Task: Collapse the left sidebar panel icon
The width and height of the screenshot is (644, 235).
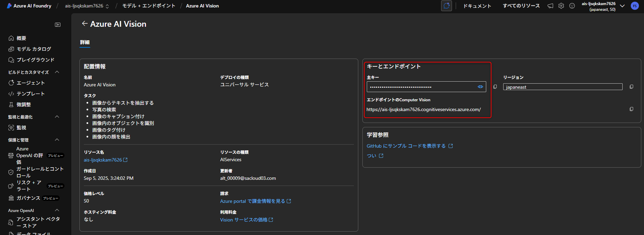Action: 58,25
